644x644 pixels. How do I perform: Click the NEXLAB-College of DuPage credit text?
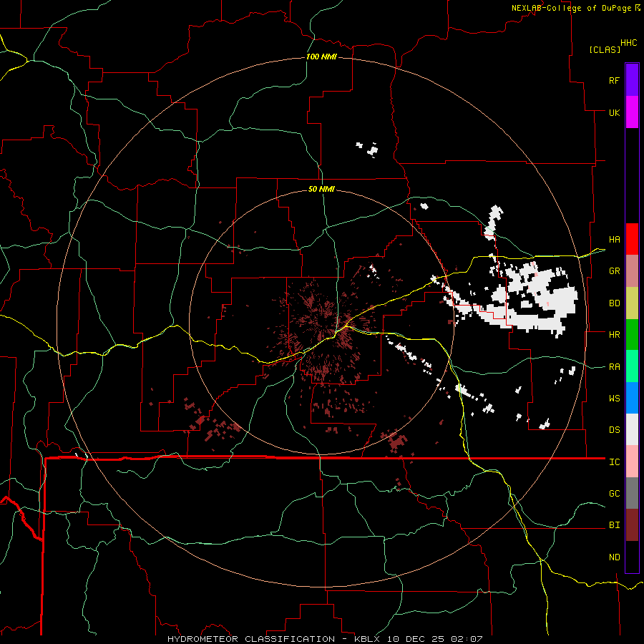[x=571, y=8]
